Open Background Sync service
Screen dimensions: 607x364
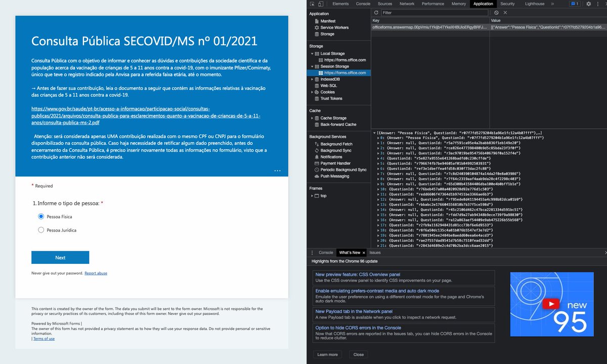pos(336,151)
